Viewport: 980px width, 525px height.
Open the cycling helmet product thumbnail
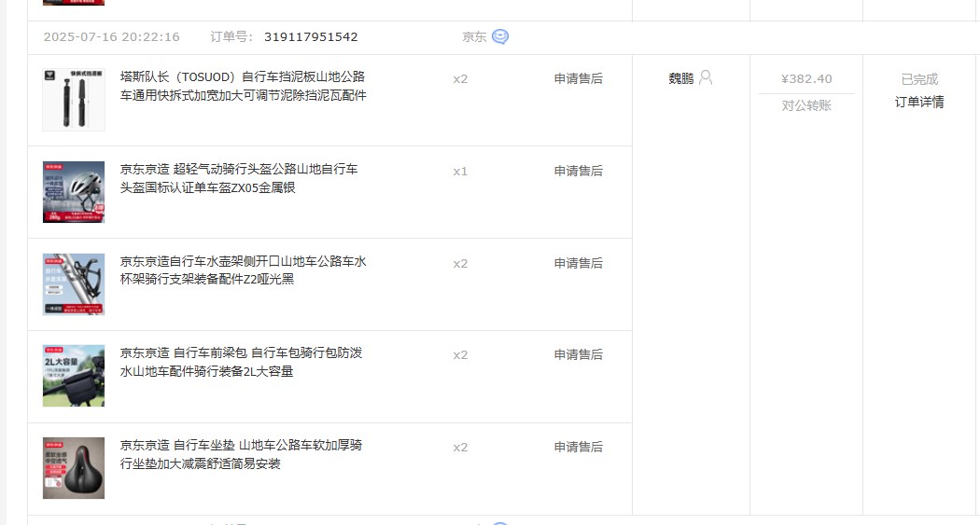pyautogui.click(x=74, y=192)
